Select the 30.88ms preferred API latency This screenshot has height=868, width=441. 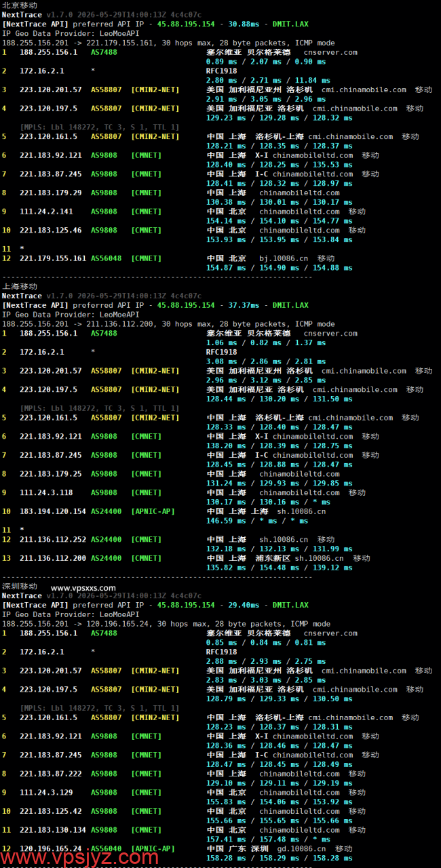click(244, 24)
